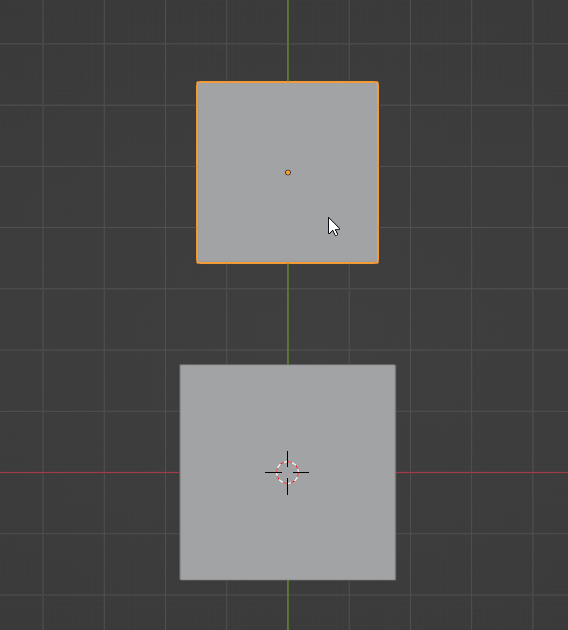Viewport: 568px width, 630px height.
Task: Select the unselected lower gray plane
Action: pos(288,472)
